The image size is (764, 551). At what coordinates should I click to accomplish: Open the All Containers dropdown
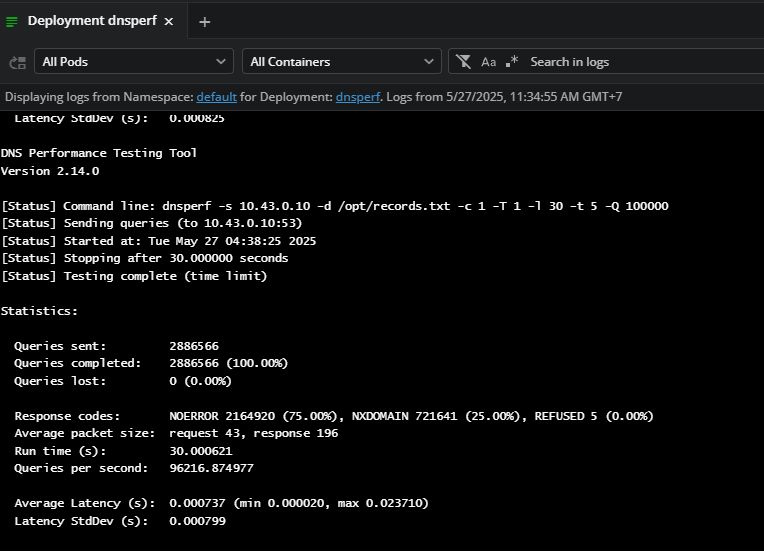[342, 61]
